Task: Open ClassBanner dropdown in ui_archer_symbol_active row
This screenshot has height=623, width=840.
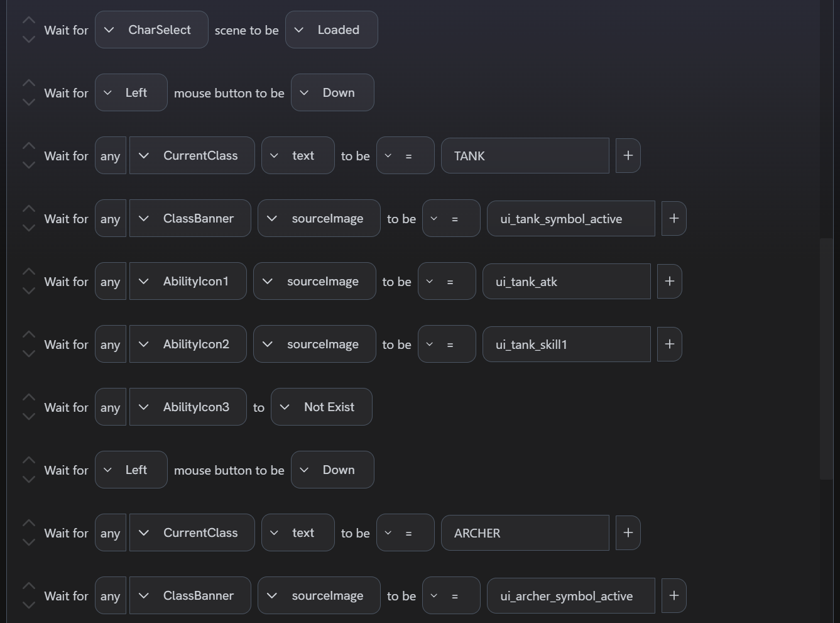Action: tap(190, 595)
